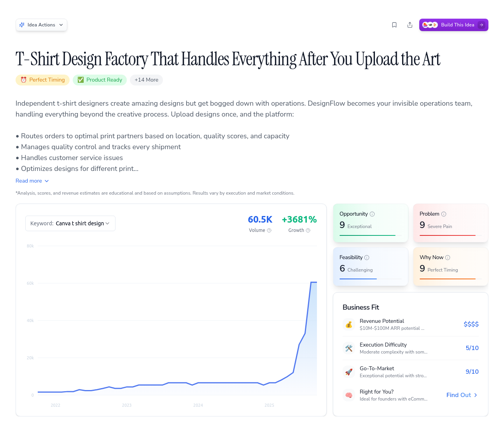Click the +14 More tags chip
The height and width of the screenshot is (432, 504).
coord(146,80)
